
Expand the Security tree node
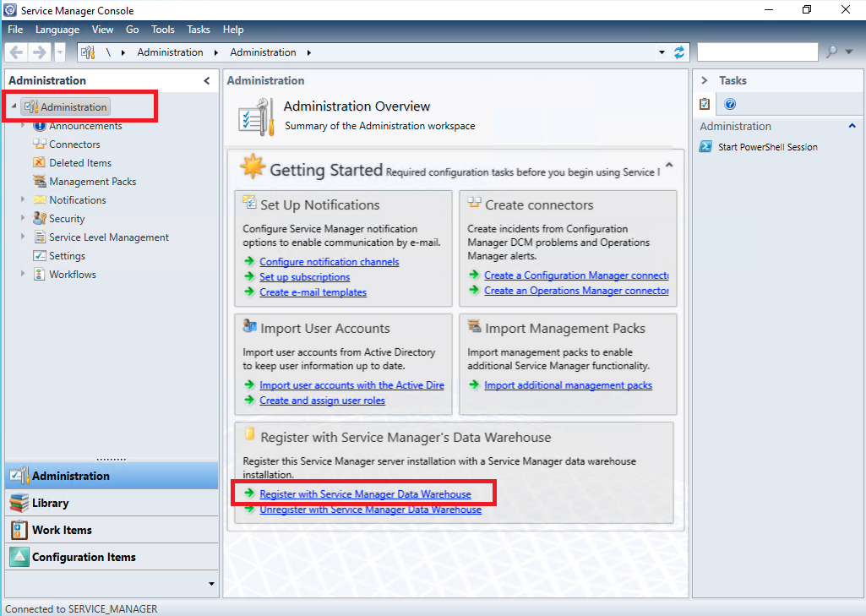pos(24,219)
